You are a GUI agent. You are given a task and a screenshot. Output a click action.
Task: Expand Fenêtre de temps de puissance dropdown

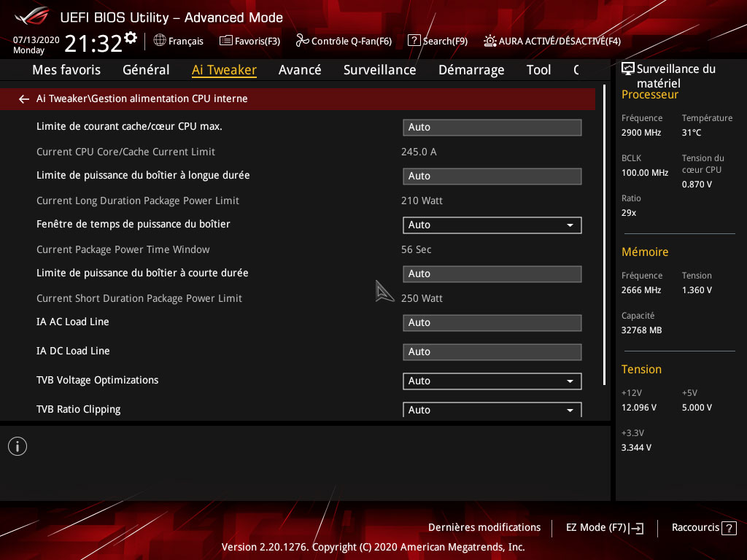(x=492, y=225)
